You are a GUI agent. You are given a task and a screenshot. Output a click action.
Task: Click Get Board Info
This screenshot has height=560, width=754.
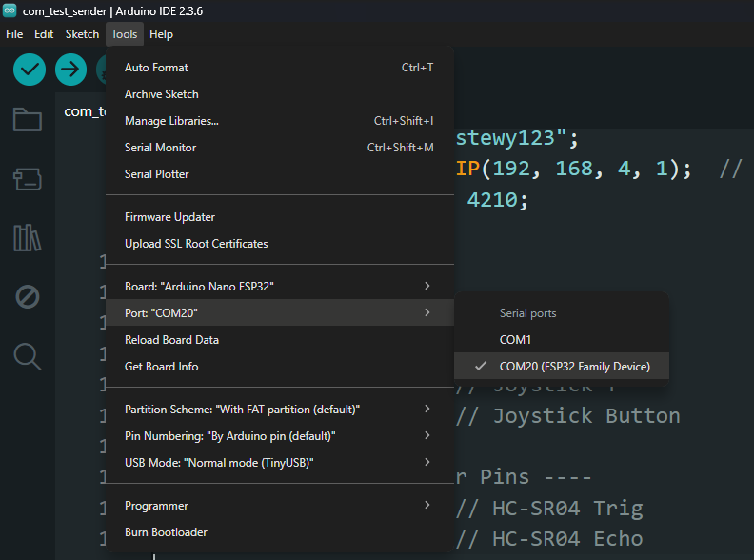(x=280, y=366)
